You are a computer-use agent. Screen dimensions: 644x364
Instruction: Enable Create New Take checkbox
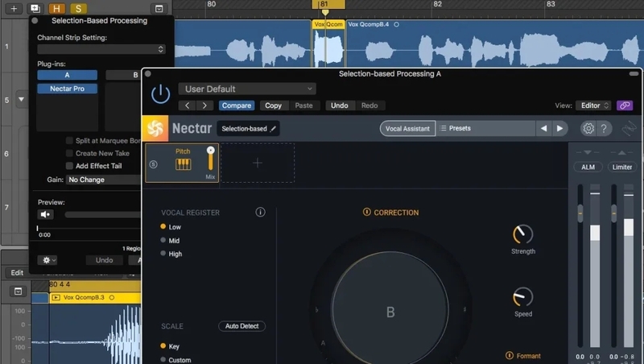point(69,153)
